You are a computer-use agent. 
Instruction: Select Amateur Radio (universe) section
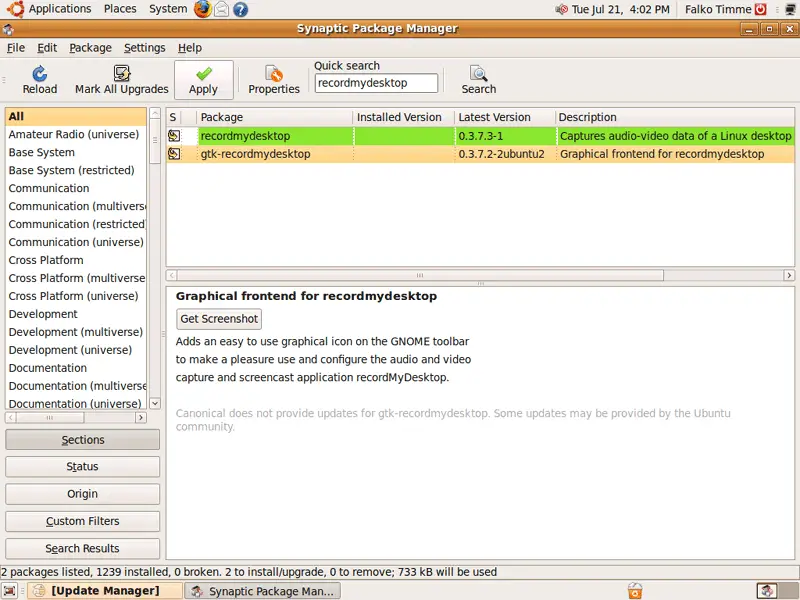coord(76,134)
